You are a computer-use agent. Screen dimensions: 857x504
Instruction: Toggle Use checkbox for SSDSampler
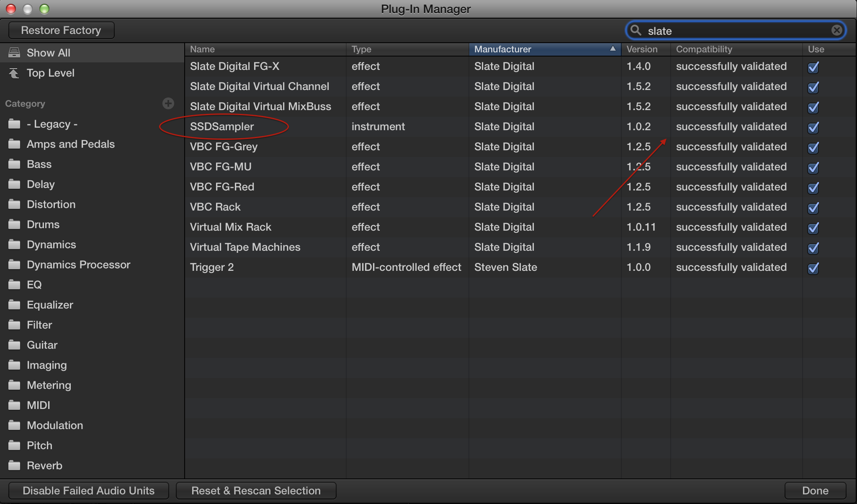coord(813,127)
